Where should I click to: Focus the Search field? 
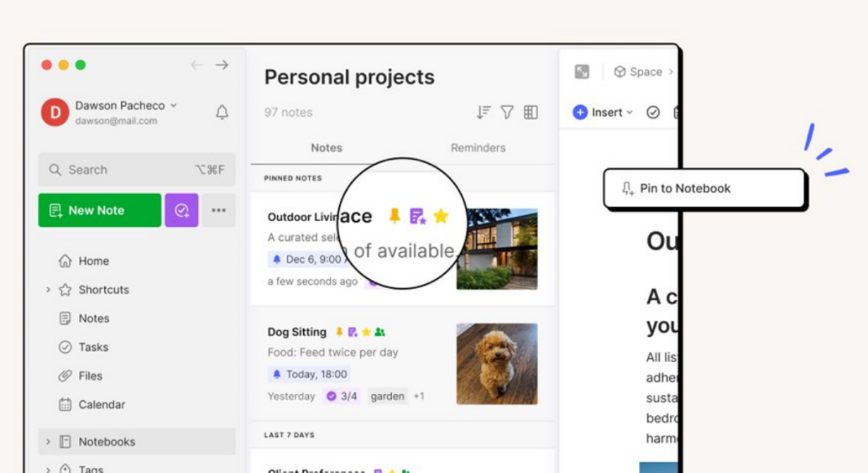137,170
